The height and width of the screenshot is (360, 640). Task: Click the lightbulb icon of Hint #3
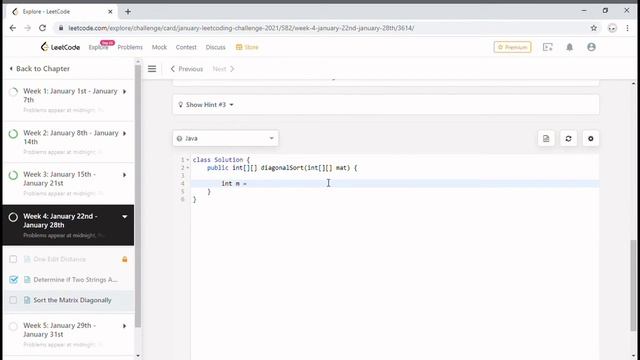[x=180, y=105]
